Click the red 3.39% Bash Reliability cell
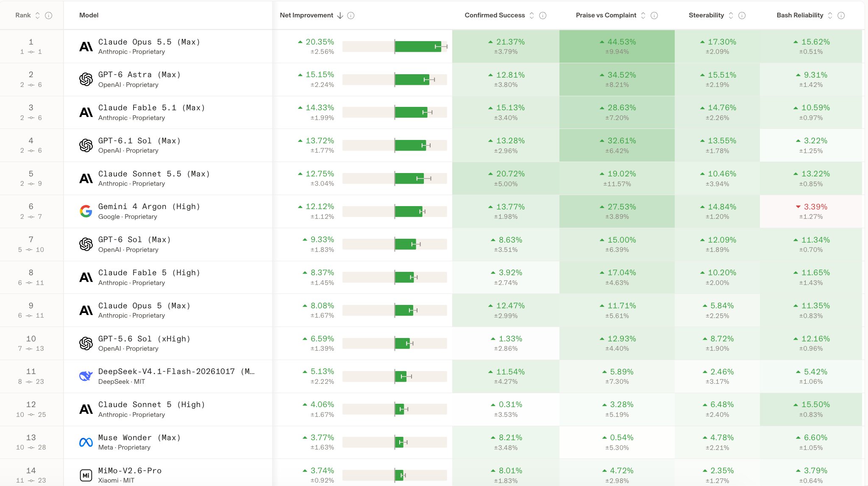Viewport: 868px width, 486px height. click(811, 211)
